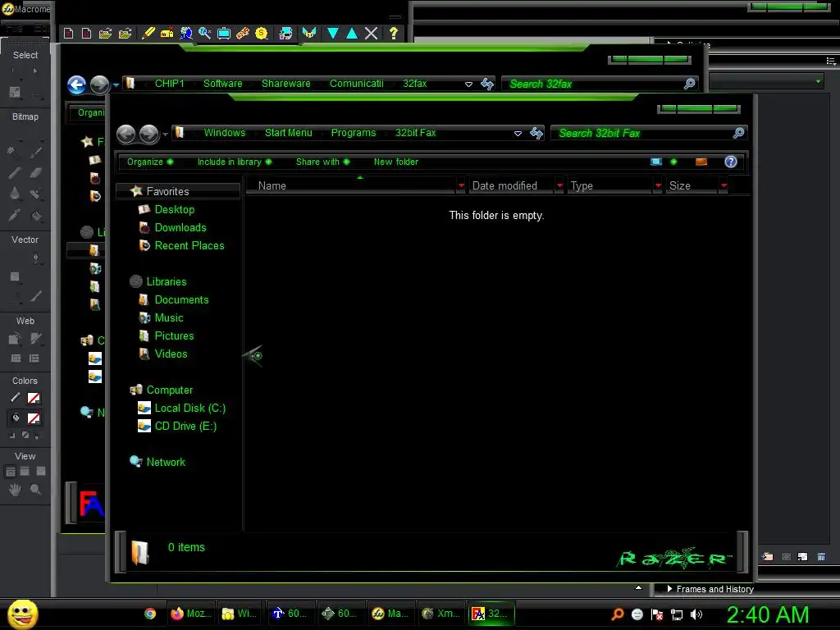Image resolution: width=840 pixels, height=630 pixels.
Task: Click the Search 32bit Fax input field
Action: pyautogui.click(x=641, y=133)
